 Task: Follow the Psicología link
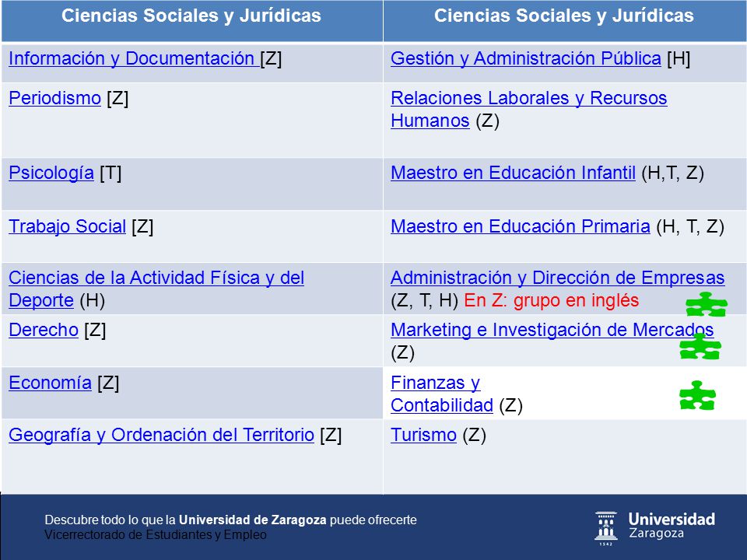coord(51,173)
